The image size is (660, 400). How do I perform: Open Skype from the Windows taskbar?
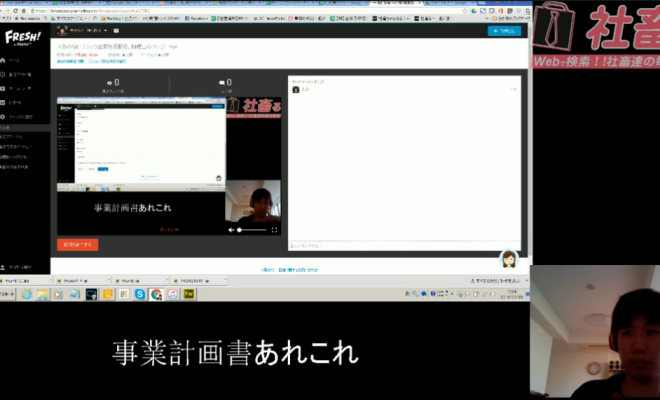(x=140, y=294)
